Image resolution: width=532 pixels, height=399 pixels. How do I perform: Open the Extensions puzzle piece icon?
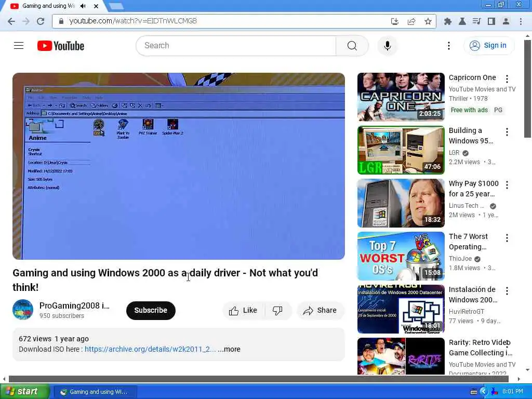[447, 21]
